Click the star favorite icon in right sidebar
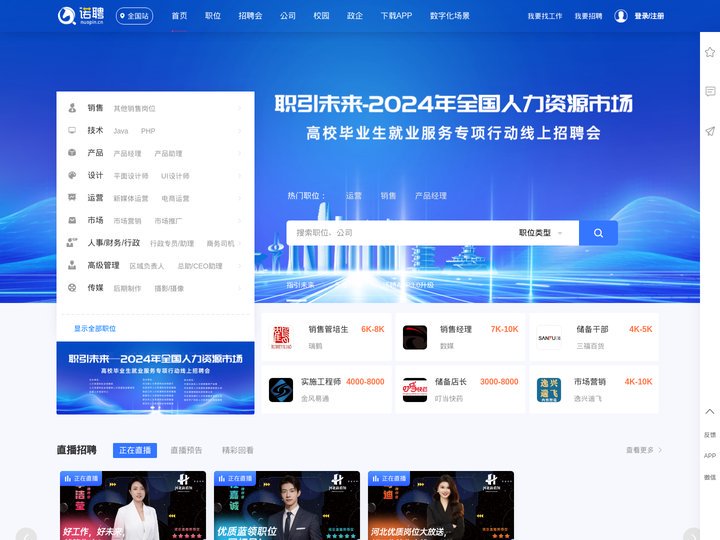 710,52
